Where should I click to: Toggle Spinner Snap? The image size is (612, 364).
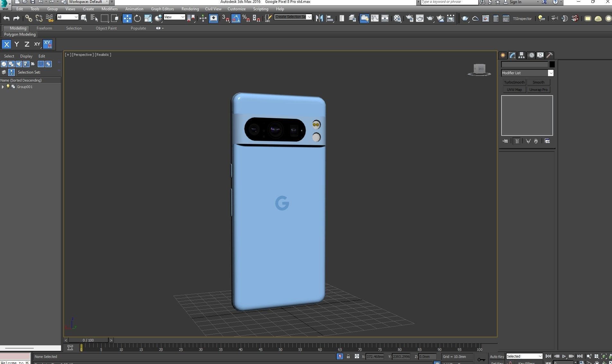coord(256,18)
